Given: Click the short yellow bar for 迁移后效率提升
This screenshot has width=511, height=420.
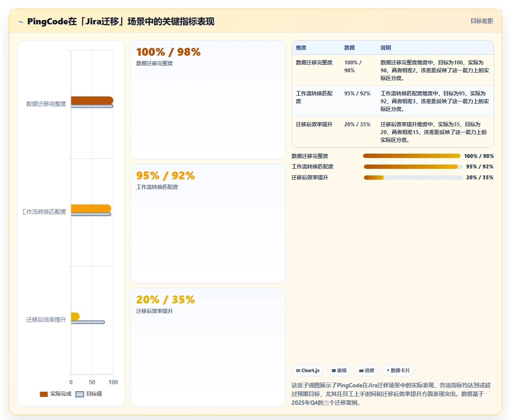Looking at the screenshot, I should (75, 316).
